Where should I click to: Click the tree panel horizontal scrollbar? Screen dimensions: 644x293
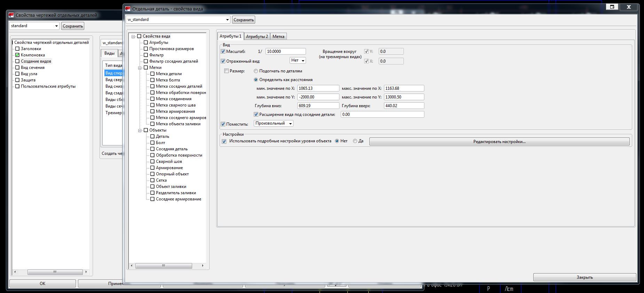(164, 266)
